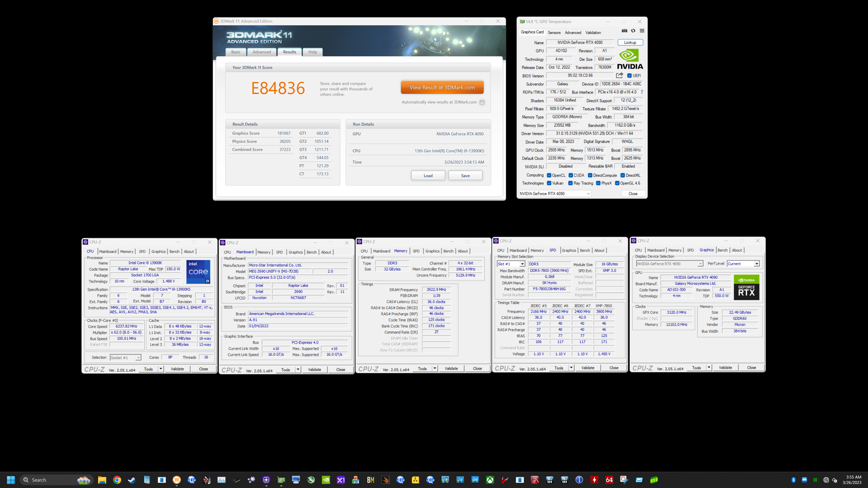Take a GPU-Z screenshot with the camera icon
868x488 pixels.
point(624,31)
